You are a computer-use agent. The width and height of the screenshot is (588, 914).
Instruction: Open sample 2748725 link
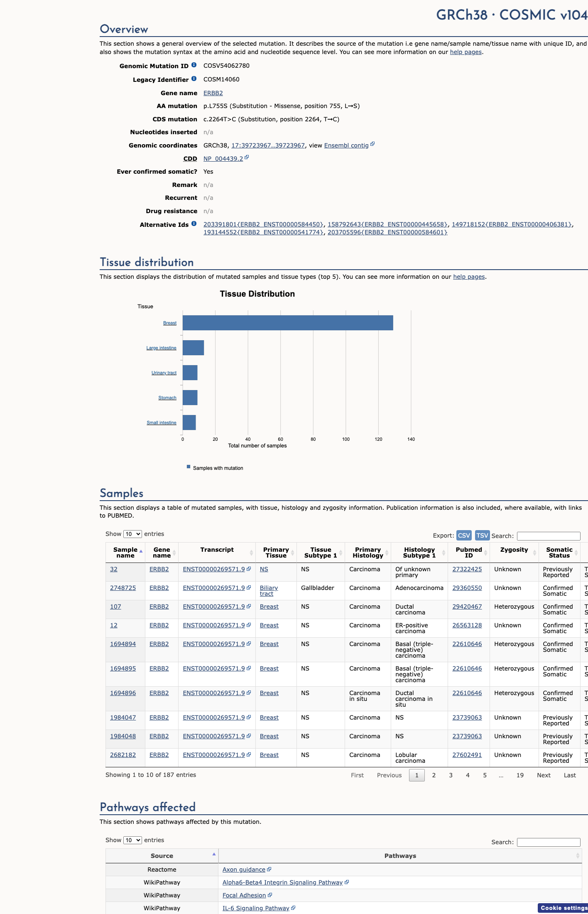123,588
